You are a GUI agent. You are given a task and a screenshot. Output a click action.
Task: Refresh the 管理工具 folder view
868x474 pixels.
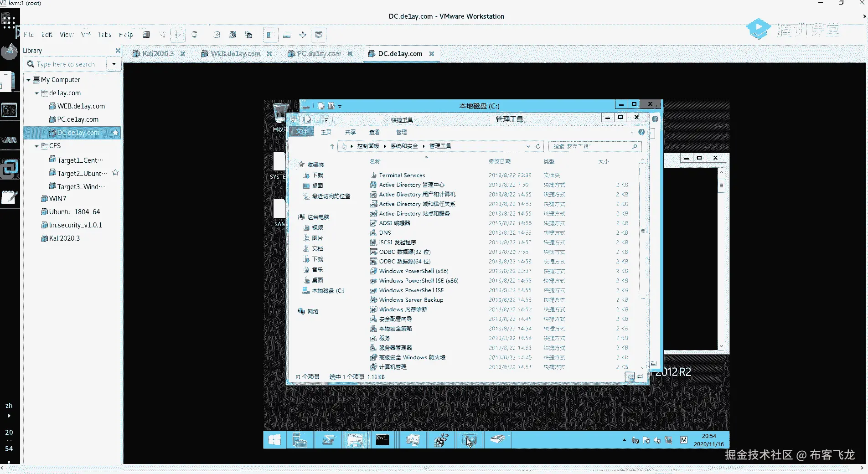(x=538, y=146)
